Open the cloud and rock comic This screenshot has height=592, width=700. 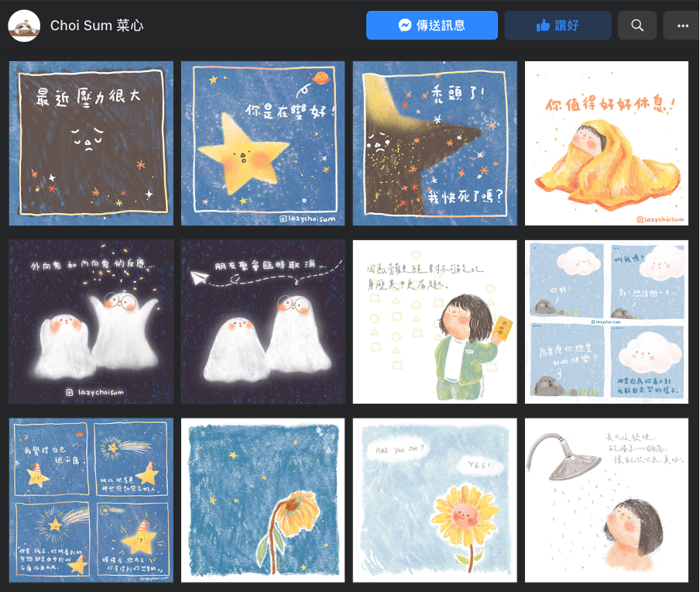(607, 322)
